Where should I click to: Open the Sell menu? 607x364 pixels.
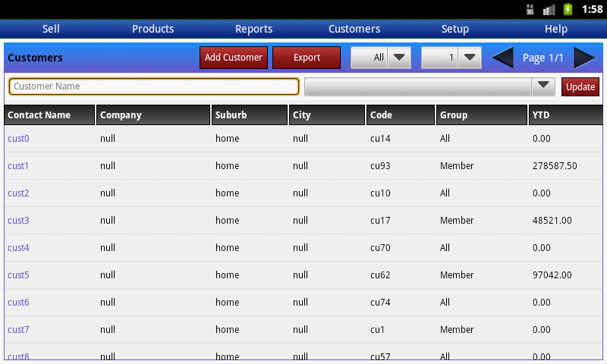(x=51, y=29)
